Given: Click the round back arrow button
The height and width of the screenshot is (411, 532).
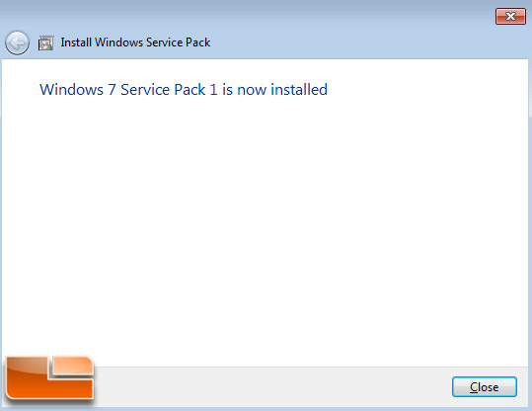Looking at the screenshot, I should (17, 43).
